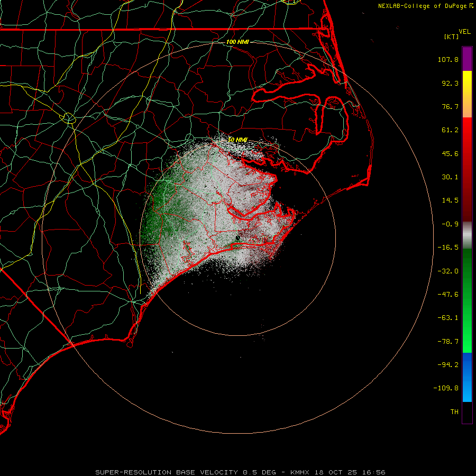Click the -109.8 value on the velocity scale

click(446, 388)
